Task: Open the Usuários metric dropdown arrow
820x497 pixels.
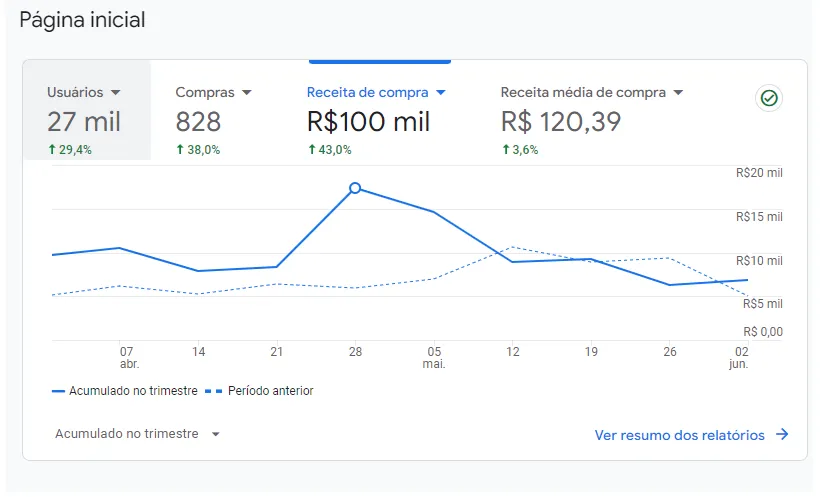Action: (x=116, y=92)
